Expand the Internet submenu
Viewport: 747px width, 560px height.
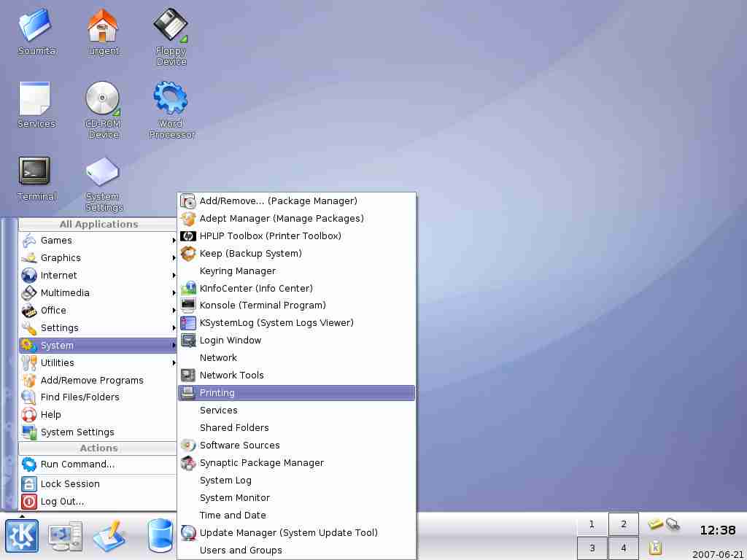click(x=98, y=275)
